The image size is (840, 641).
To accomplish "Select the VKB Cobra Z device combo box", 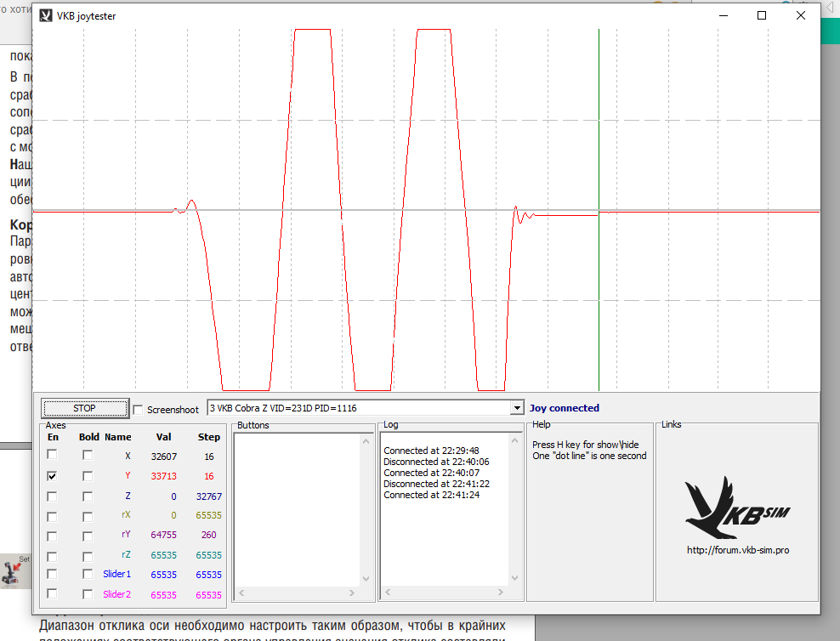I will [x=365, y=408].
